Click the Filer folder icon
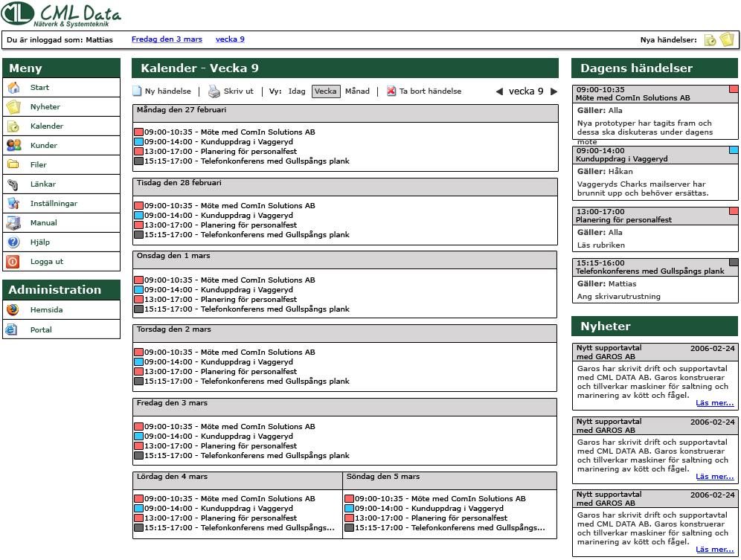This screenshot has width=741, height=560. [x=13, y=164]
